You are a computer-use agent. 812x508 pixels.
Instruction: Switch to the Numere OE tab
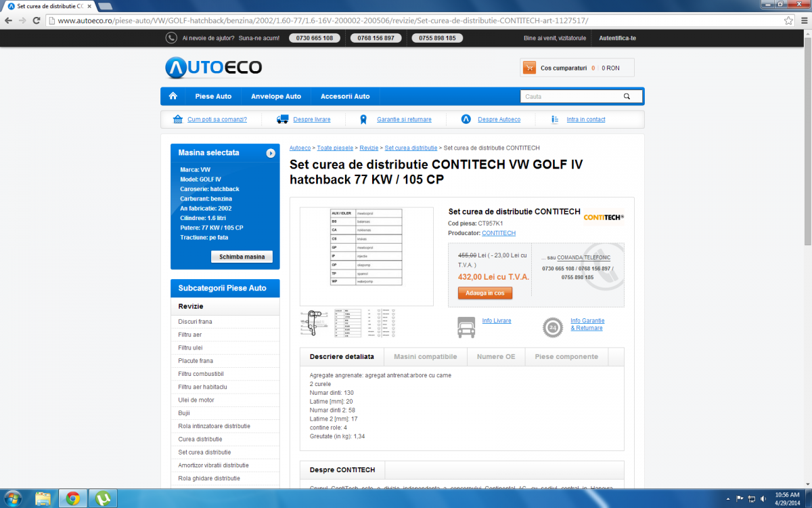pyautogui.click(x=496, y=357)
